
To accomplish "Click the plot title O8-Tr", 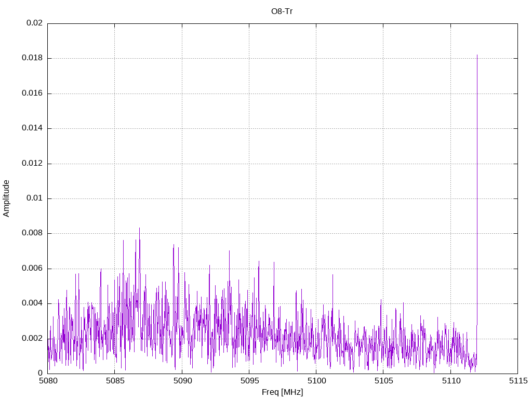I will tap(282, 11).
